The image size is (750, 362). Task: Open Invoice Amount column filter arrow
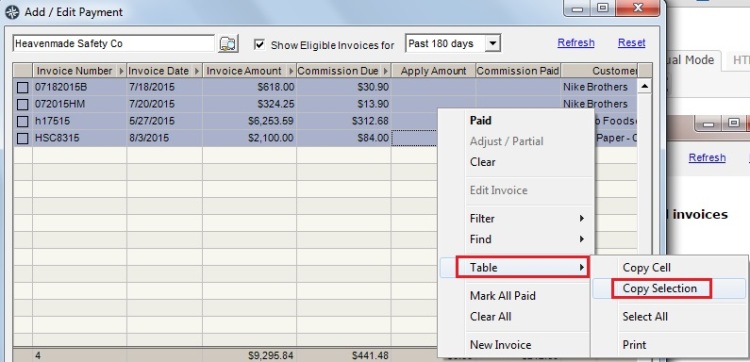coord(291,71)
